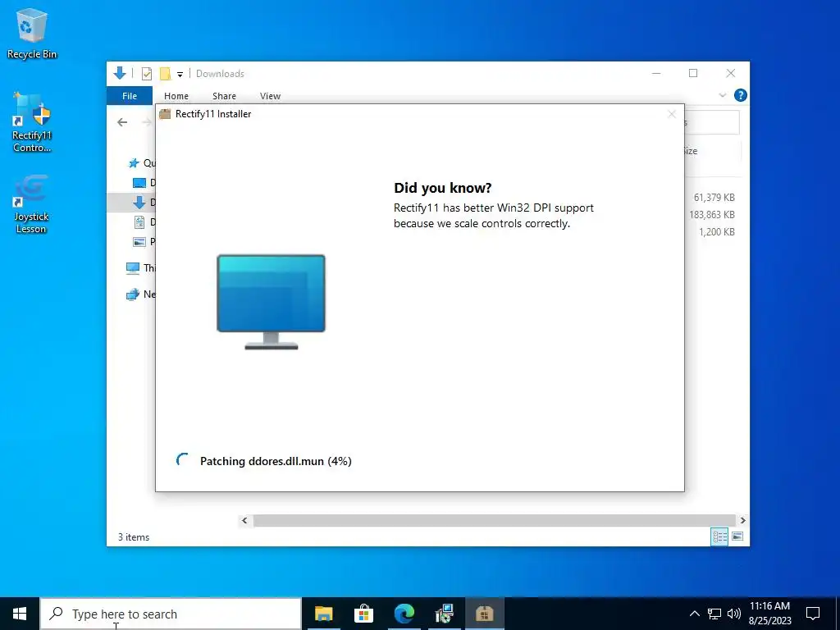Open Microsoft Edge from the taskbar

[x=404, y=614]
